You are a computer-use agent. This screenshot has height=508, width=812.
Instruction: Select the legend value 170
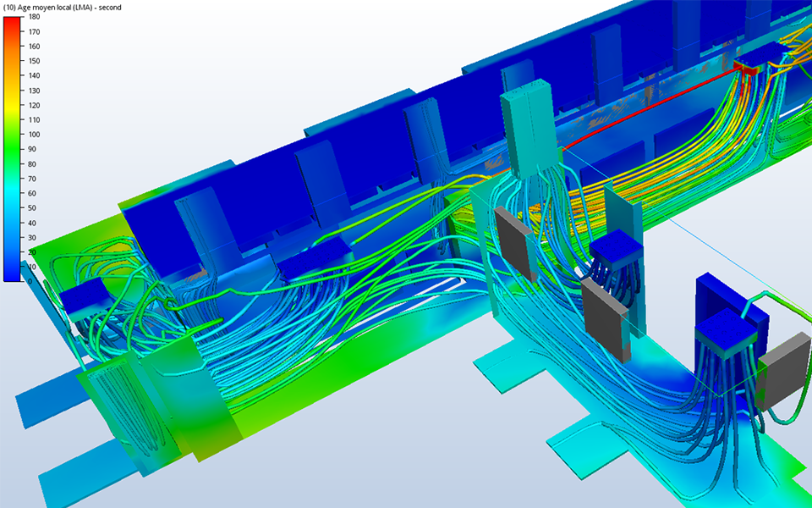[35, 31]
